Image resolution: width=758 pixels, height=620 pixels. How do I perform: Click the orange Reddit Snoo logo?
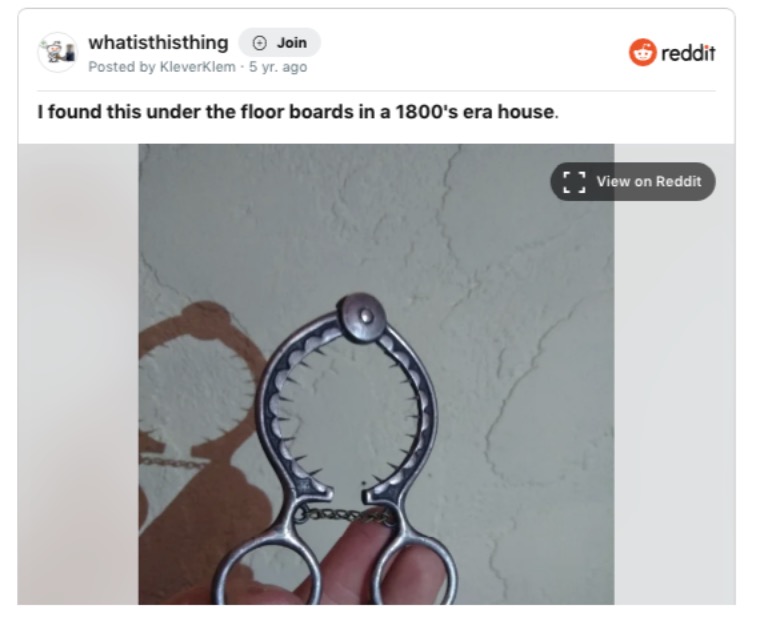point(642,52)
